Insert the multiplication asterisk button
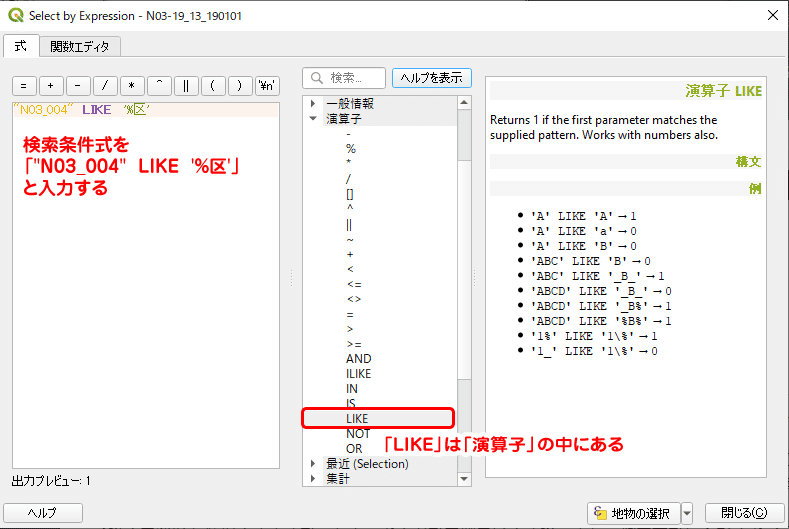Screen dimensions: 789x529 point(132,86)
